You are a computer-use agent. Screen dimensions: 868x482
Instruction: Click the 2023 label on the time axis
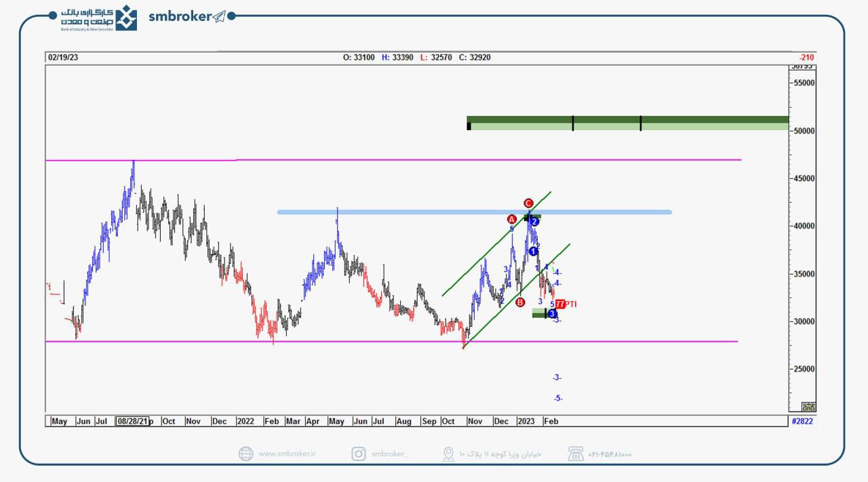pyautogui.click(x=526, y=421)
